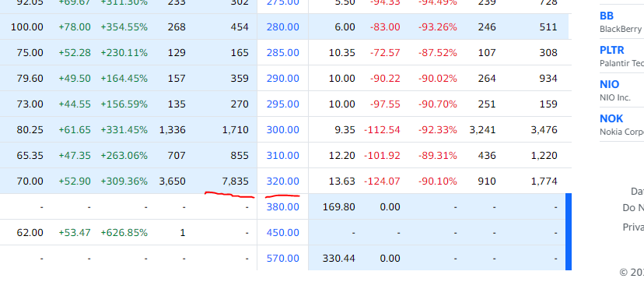This screenshot has width=644, height=289.
Task: Click the 330.44 put price cell
Action: 339,258
